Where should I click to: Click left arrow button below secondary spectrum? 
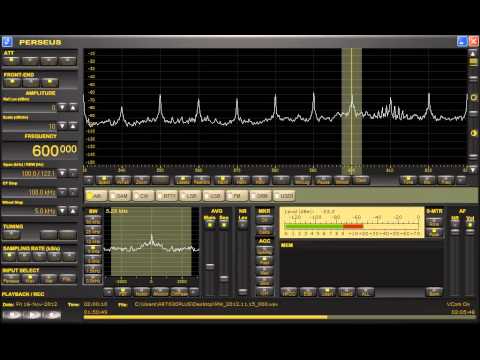pos(108,292)
